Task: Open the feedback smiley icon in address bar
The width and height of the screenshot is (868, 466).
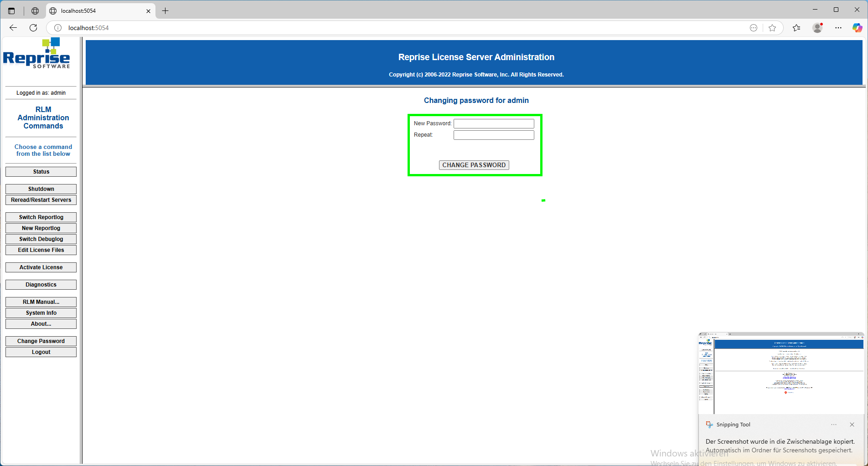Action: 754,28
